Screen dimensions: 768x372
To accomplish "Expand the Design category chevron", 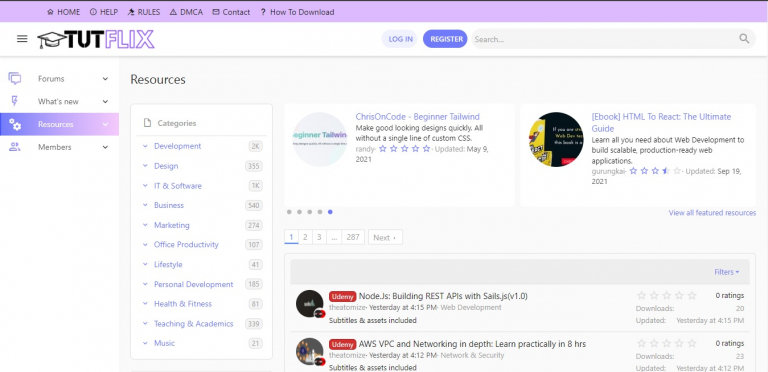I will click(145, 166).
